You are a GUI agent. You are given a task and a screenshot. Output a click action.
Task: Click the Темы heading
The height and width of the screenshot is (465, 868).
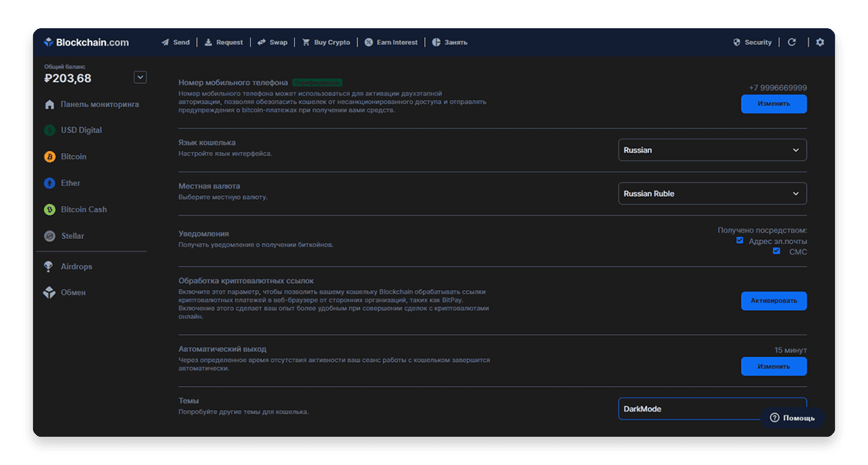[189, 401]
